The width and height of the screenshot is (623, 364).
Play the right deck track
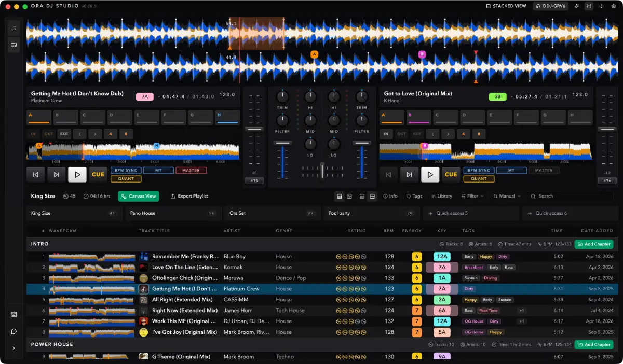point(430,175)
